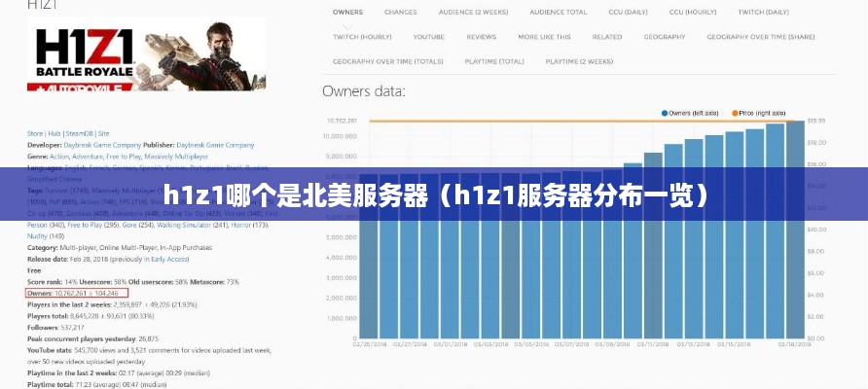The width and height of the screenshot is (868, 389).
Task: Open the Store link
Action: click(x=35, y=133)
